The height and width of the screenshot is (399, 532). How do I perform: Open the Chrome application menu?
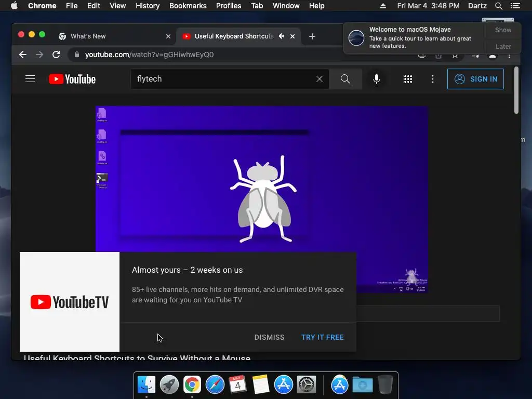pyautogui.click(x=42, y=6)
